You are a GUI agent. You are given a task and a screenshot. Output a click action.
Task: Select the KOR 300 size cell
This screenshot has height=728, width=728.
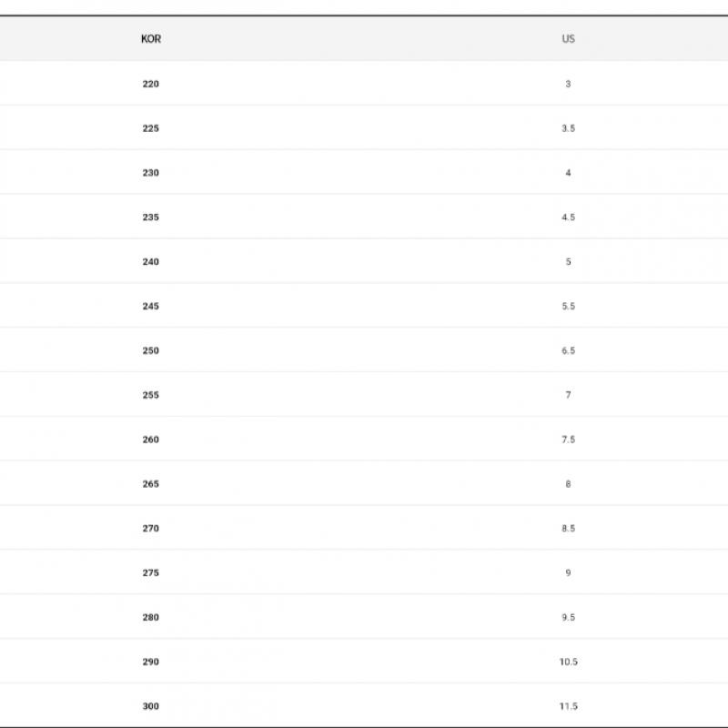coord(151,706)
